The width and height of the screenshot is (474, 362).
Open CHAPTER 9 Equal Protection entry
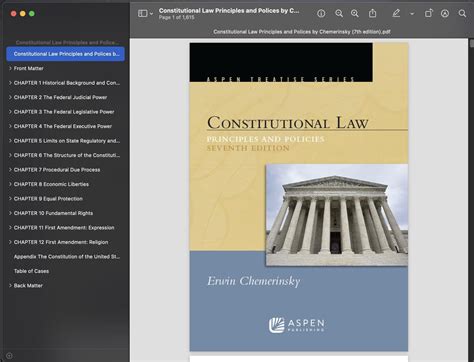click(x=48, y=199)
